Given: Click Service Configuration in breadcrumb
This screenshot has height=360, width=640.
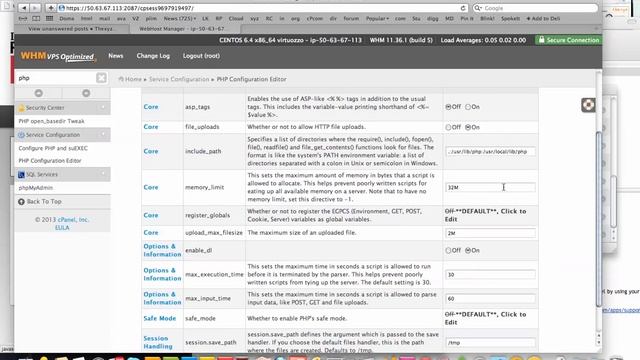Looking at the screenshot, I should tap(179, 79).
